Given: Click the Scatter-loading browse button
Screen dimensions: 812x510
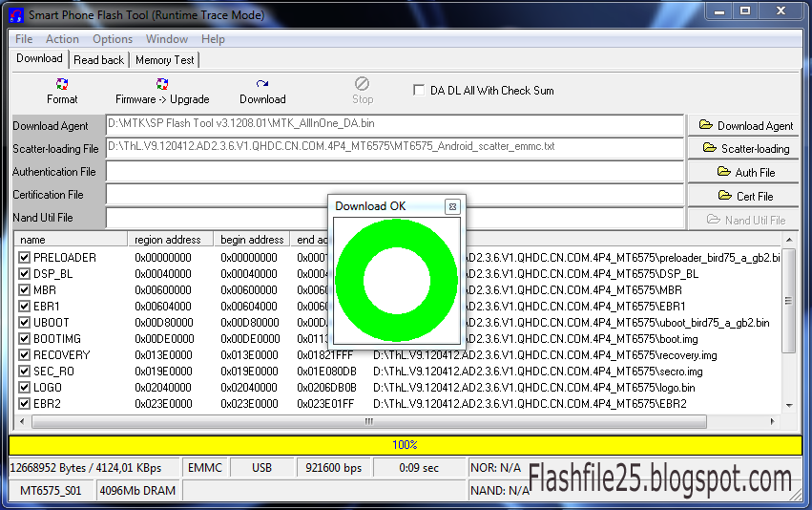Looking at the screenshot, I should click(x=743, y=149).
